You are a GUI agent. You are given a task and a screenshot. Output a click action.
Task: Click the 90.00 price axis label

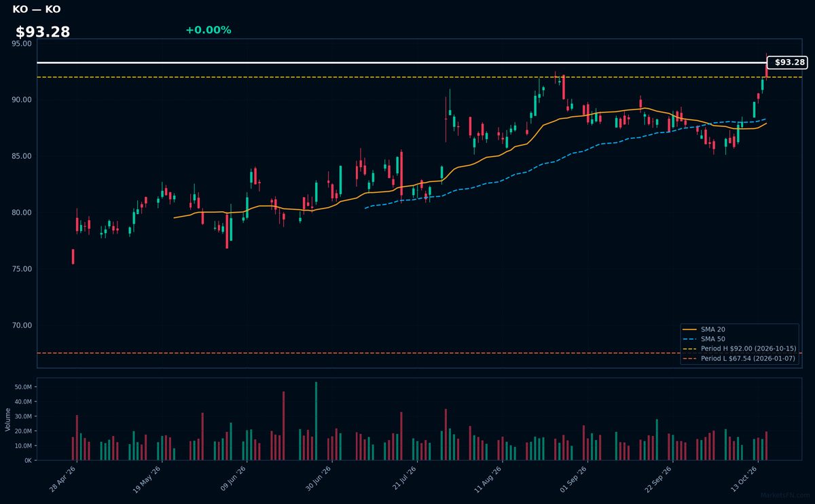point(22,100)
